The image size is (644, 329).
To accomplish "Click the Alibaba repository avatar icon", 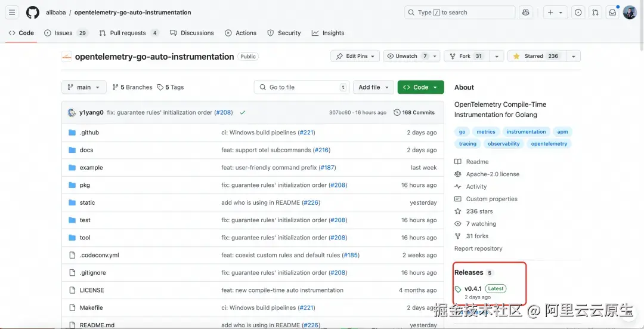I will (x=67, y=56).
